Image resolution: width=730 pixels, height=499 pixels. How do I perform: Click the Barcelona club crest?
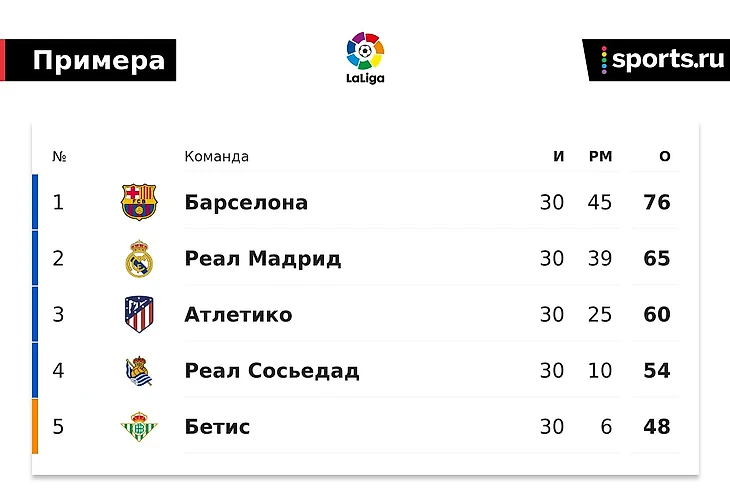[x=139, y=202]
